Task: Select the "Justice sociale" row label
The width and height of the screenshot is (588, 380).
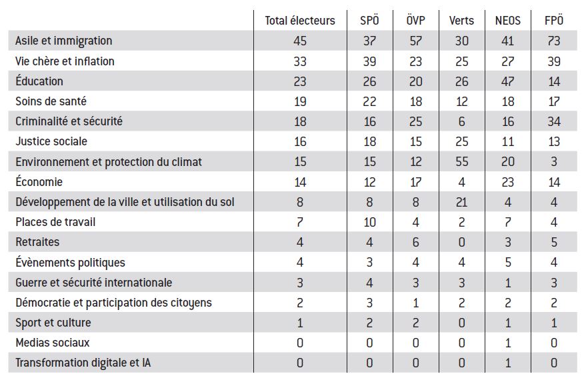Action: (x=51, y=141)
